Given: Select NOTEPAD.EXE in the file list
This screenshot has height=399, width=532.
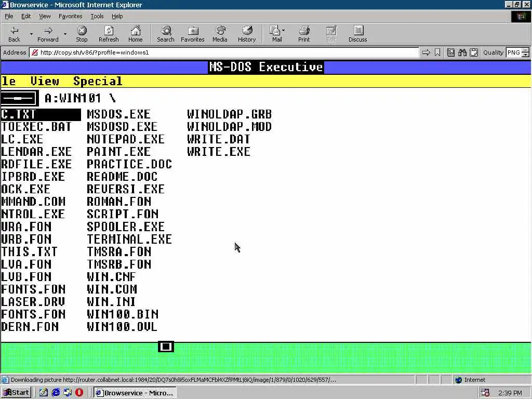Looking at the screenshot, I should [x=126, y=139].
